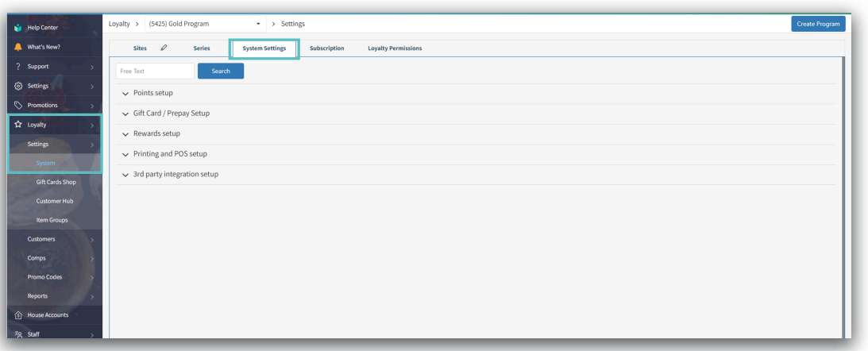Screen dimensions: 868x351
Task: Open the Loyalty Permissions tab
Action: 395,48
